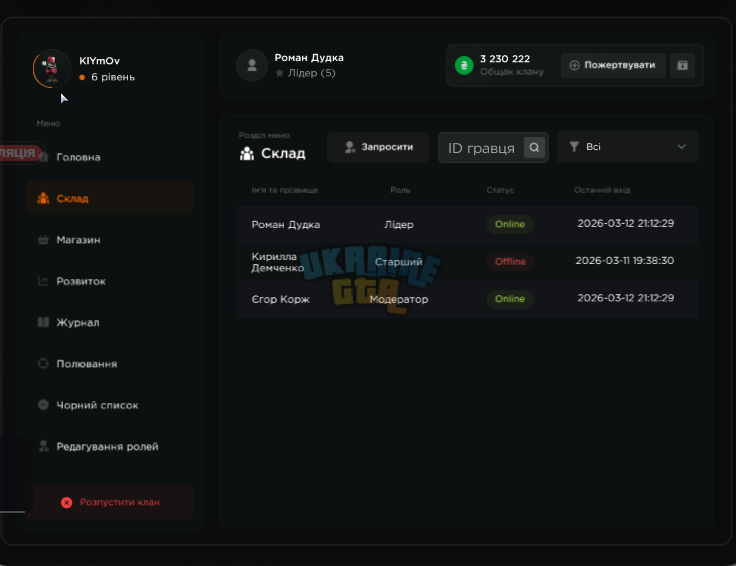Open KIYmOv profile avatar
This screenshot has width=736, height=566.
coord(52,69)
